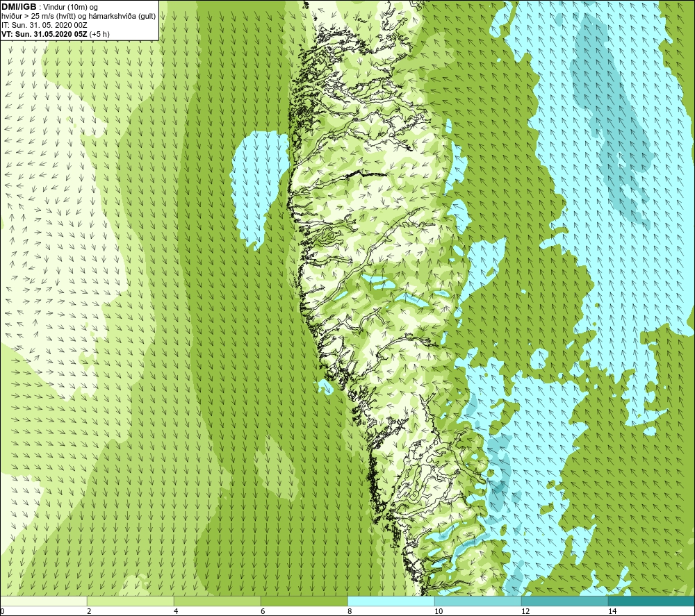This screenshot has width=695, height=616.
Task: Click the scale label '0'
Action: click(3, 611)
